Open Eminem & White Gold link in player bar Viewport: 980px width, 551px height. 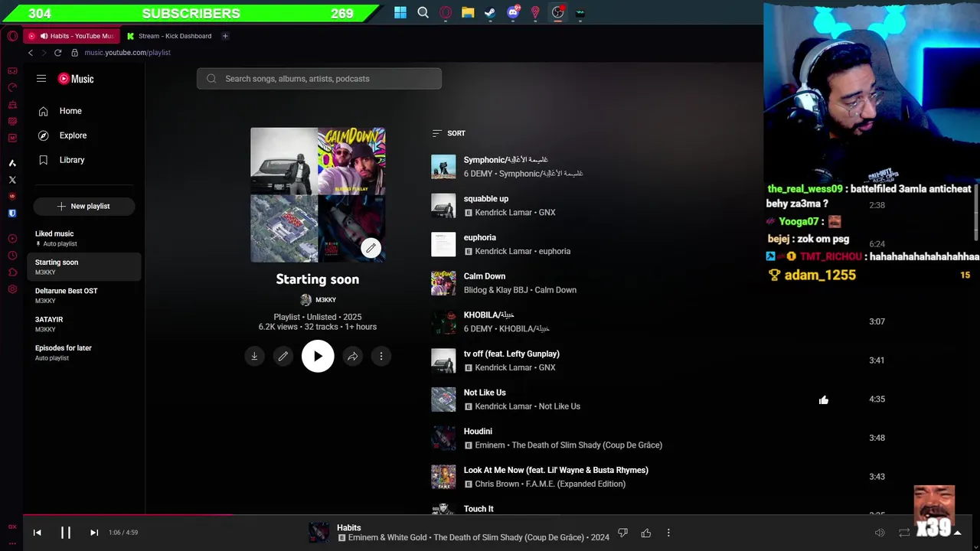(x=388, y=538)
